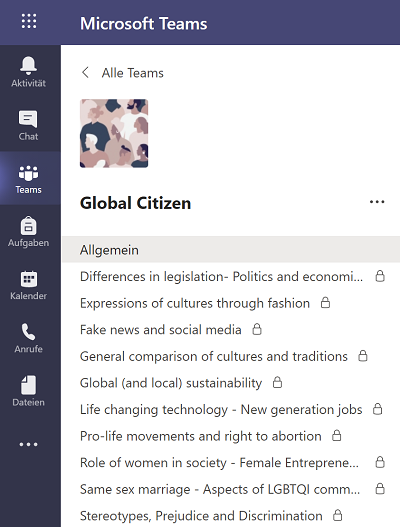The width and height of the screenshot is (400, 527).
Task: Open Global Citizen more options menu
Action: [x=377, y=202]
